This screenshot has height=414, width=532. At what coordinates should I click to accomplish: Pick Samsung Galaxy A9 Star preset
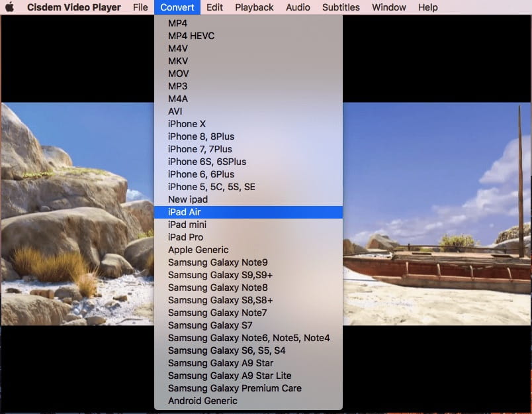pyautogui.click(x=248, y=363)
